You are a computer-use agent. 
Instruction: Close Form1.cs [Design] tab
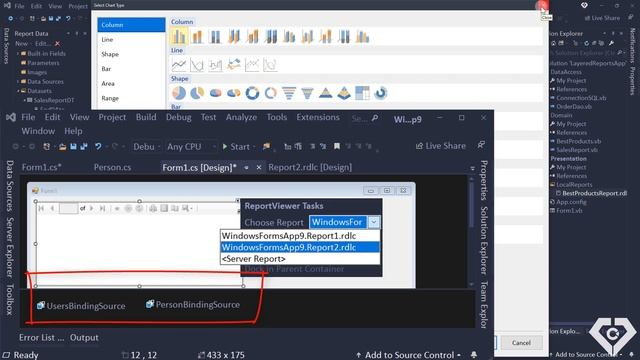click(259, 167)
